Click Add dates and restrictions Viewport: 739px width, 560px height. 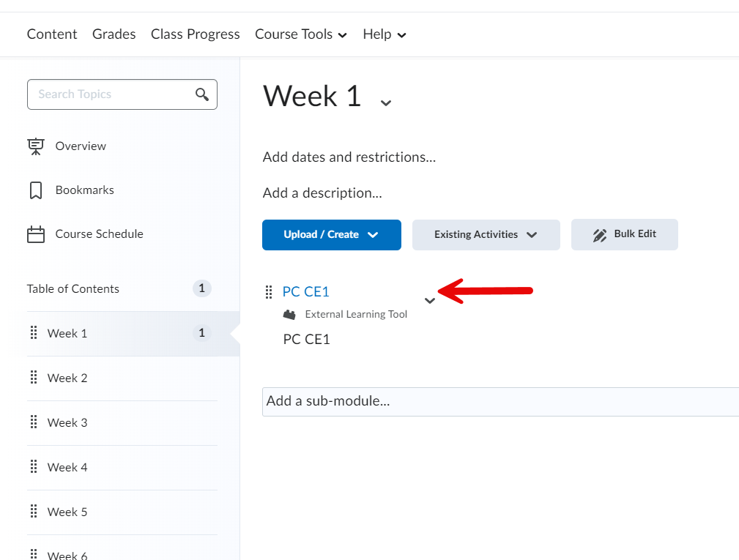pos(349,157)
